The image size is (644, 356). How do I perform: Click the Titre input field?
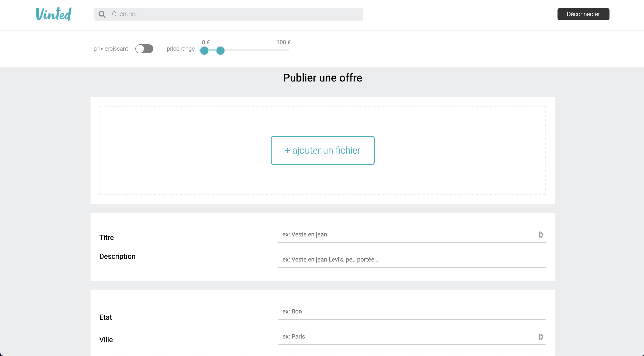400,235
